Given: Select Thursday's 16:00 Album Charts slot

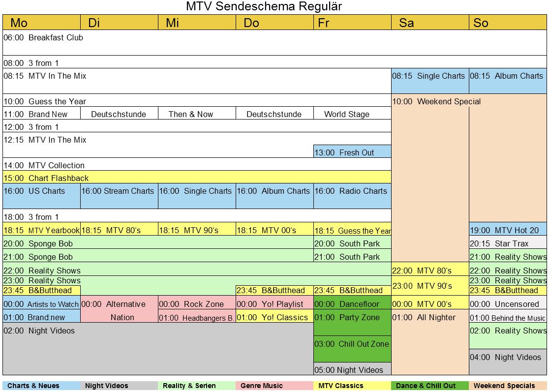Looking at the screenshot, I should coord(275,196).
